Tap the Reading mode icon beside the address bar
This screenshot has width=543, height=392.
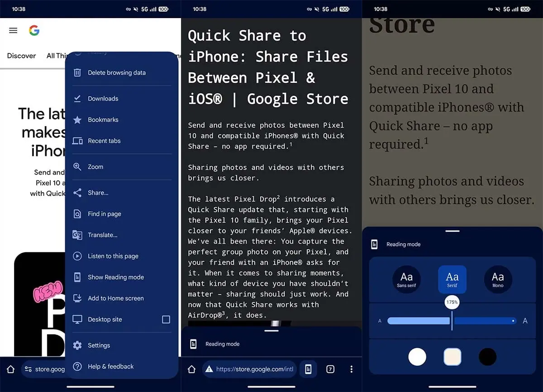pos(308,369)
